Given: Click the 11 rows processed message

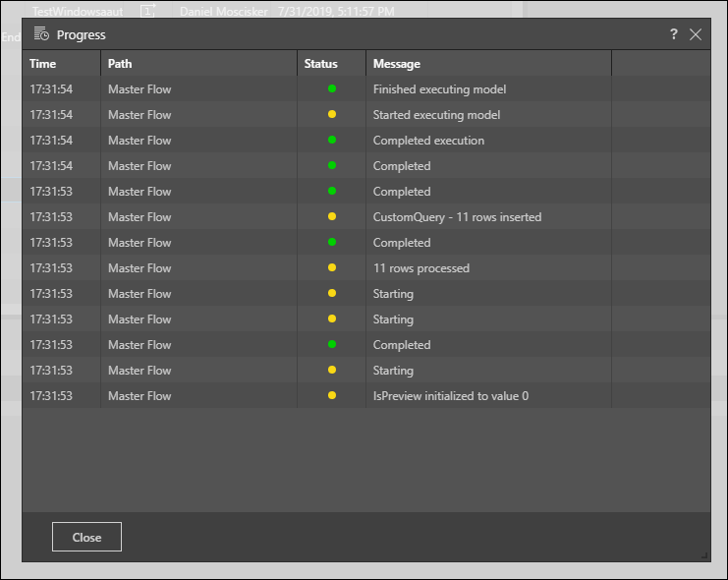Looking at the screenshot, I should [420, 268].
